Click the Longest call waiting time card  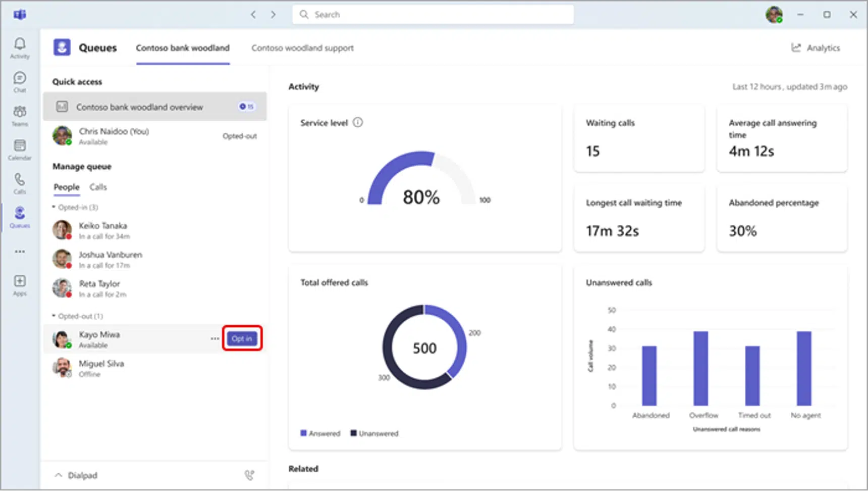pos(639,218)
